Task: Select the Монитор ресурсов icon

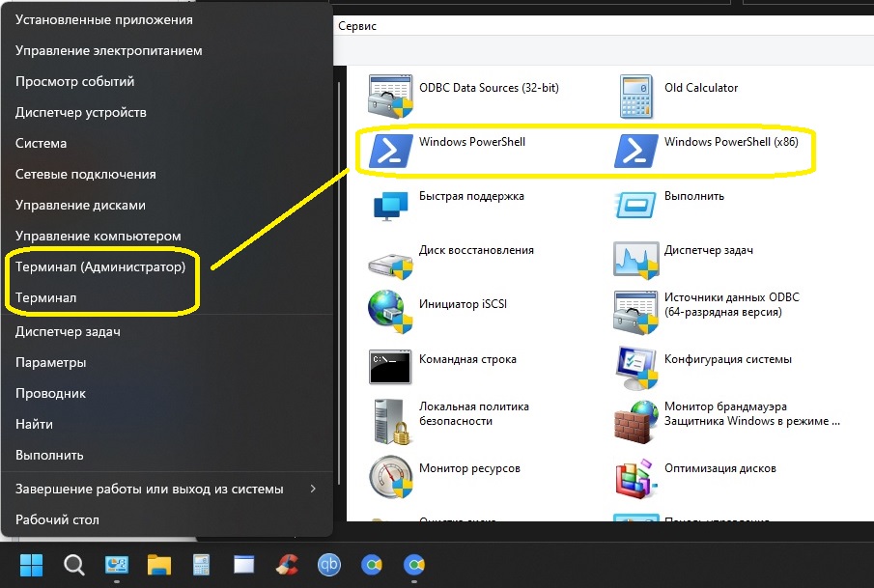Action: (390, 477)
